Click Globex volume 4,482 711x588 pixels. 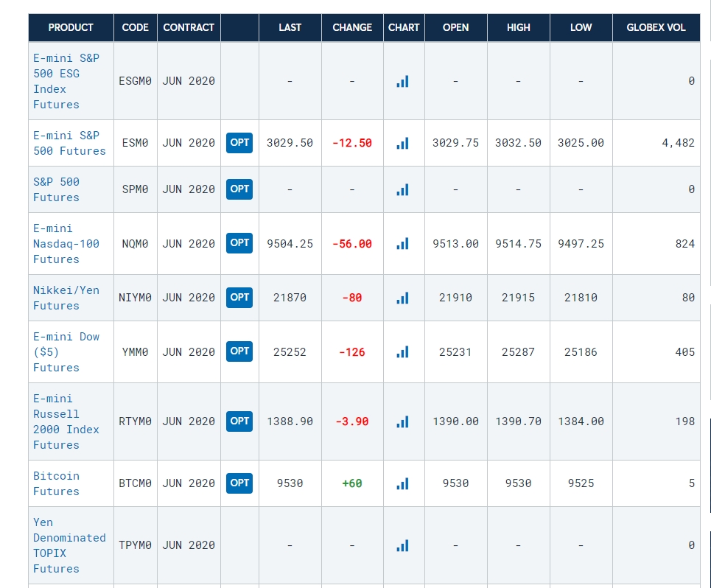pos(679,143)
